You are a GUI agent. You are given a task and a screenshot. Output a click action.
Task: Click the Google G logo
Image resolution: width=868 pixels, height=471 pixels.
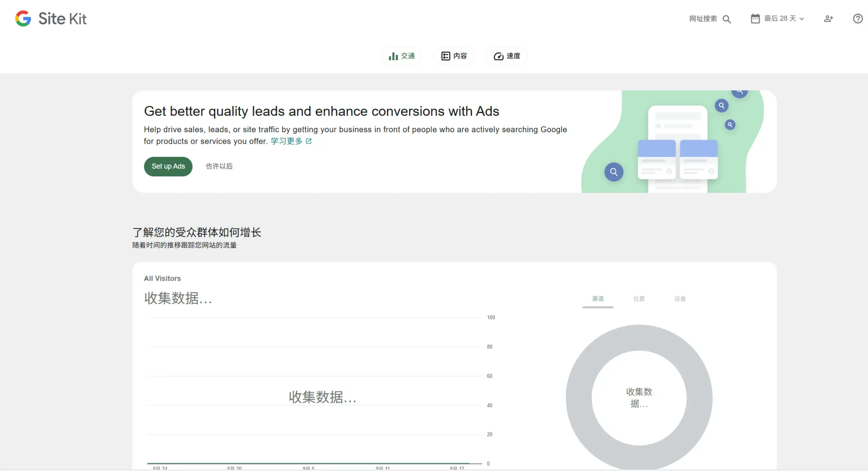click(23, 19)
